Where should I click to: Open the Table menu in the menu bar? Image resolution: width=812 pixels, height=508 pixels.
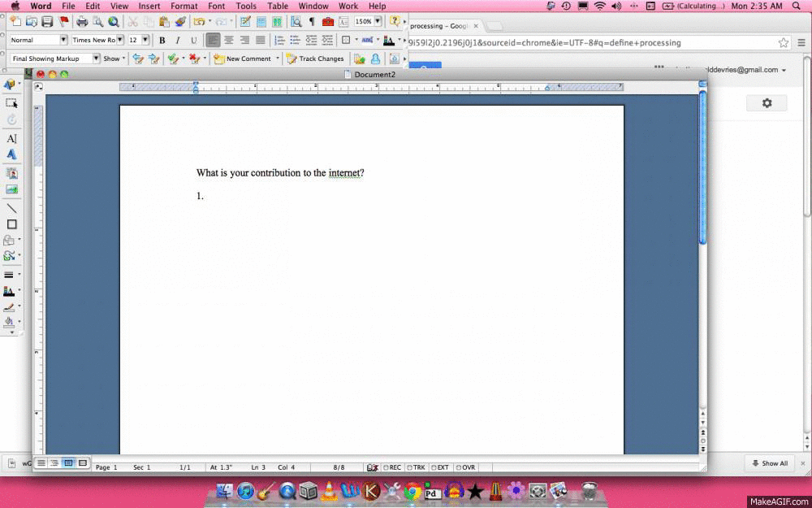pyautogui.click(x=278, y=6)
